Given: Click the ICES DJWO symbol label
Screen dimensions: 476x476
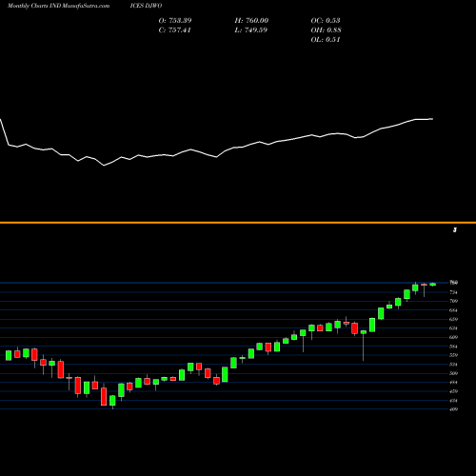Looking at the screenshot, I should (146, 6).
